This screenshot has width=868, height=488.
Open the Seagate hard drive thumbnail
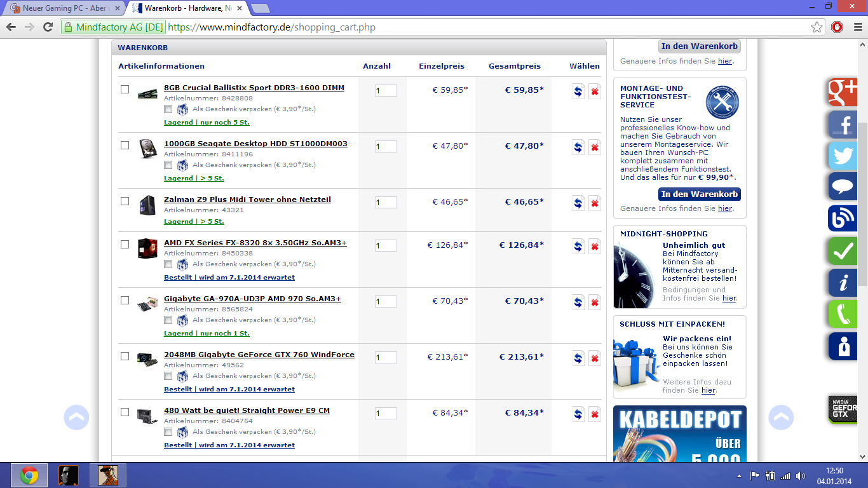tap(147, 149)
